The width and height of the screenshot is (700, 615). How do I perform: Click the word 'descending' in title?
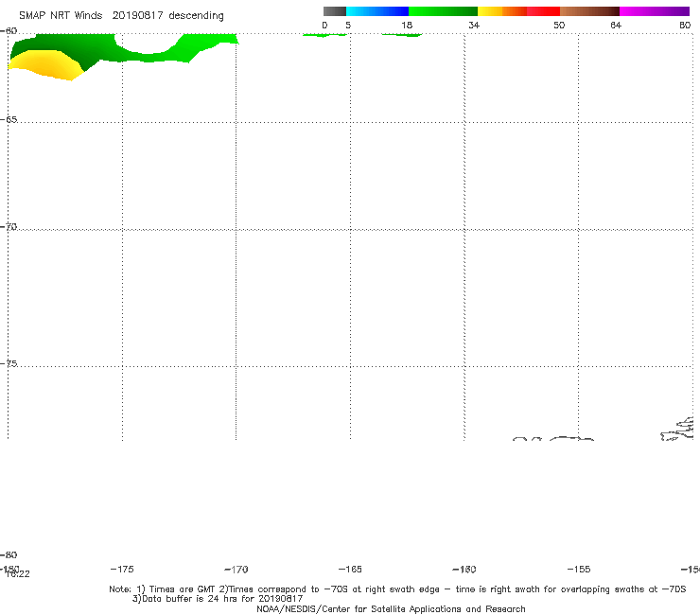coord(197,16)
